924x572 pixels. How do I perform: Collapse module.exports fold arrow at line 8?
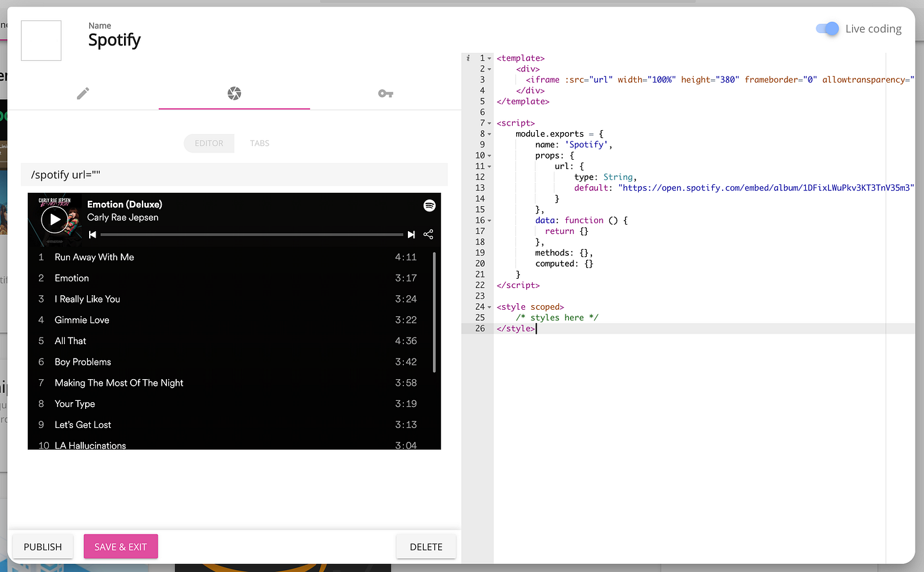(489, 134)
